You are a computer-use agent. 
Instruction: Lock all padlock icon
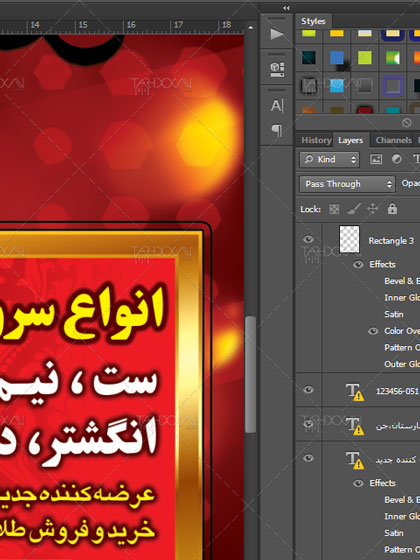[392, 209]
